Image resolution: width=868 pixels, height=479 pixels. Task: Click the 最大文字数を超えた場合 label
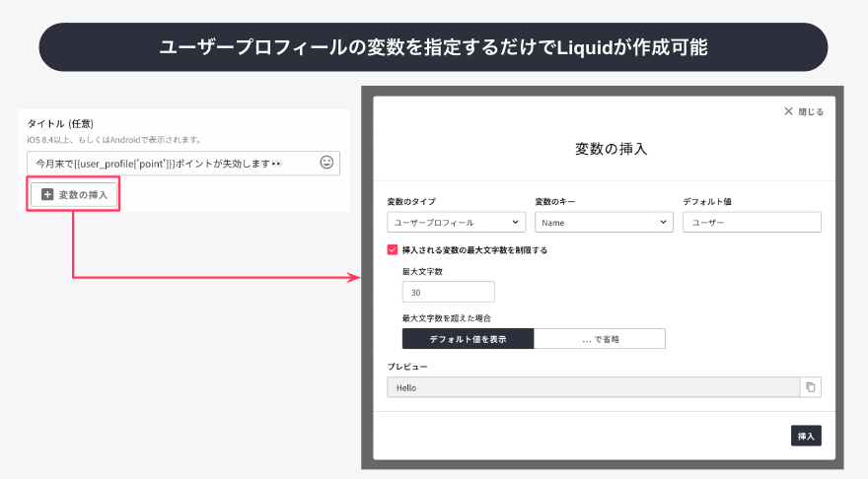(x=447, y=318)
